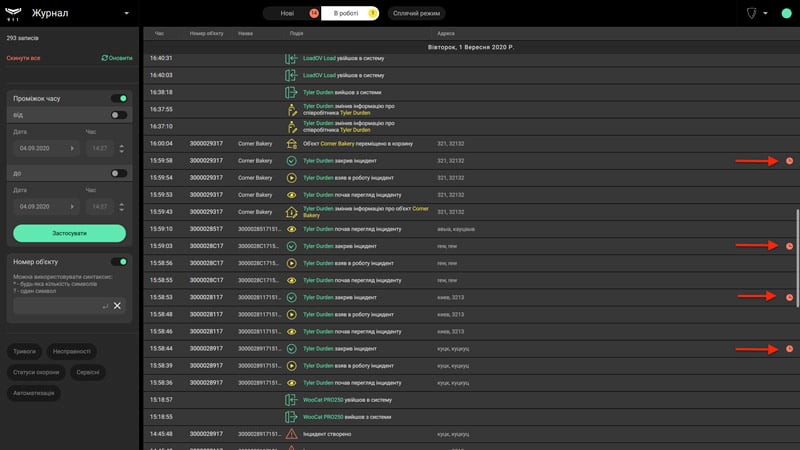Toggle the Номер об'єкту filter switch

click(x=119, y=262)
